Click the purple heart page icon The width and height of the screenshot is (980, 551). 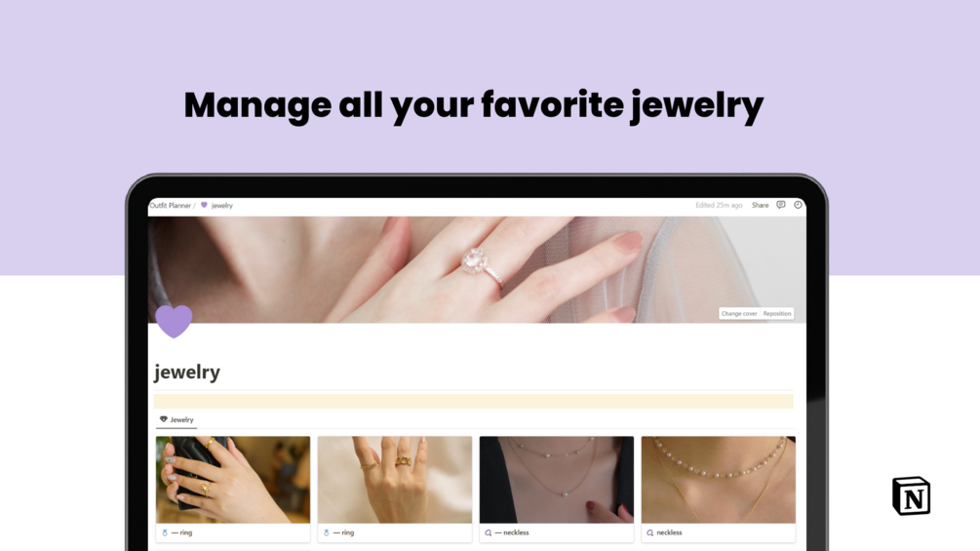[174, 321]
